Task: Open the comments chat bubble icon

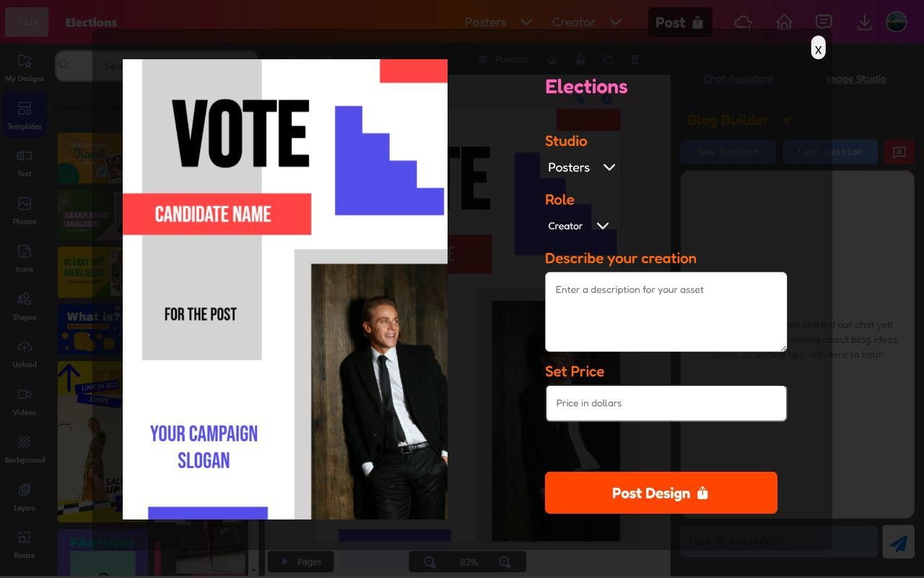Action: click(x=824, y=22)
